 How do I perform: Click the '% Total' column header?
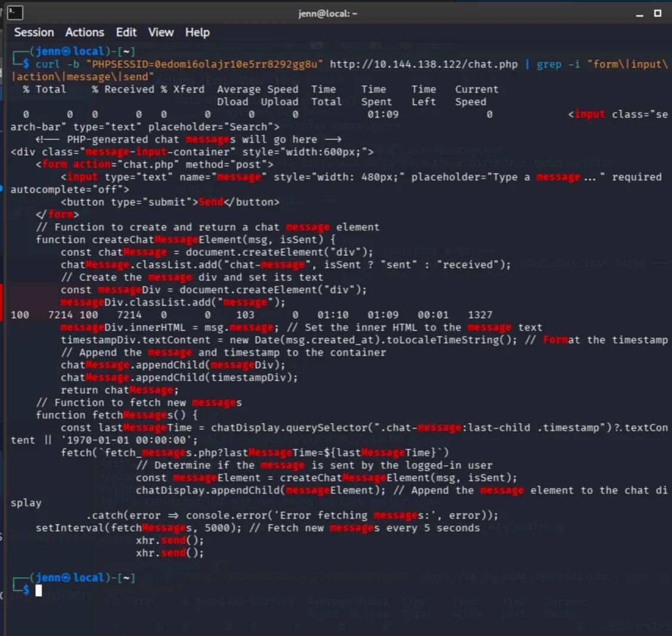coord(45,89)
